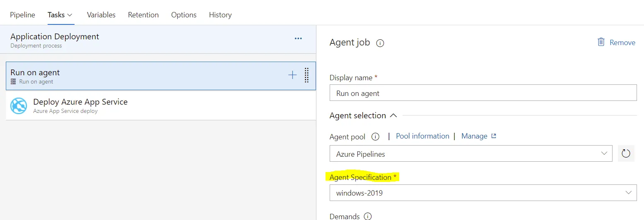Click the plus icon on Run on agent
The width and height of the screenshot is (644, 220).
tap(292, 75)
